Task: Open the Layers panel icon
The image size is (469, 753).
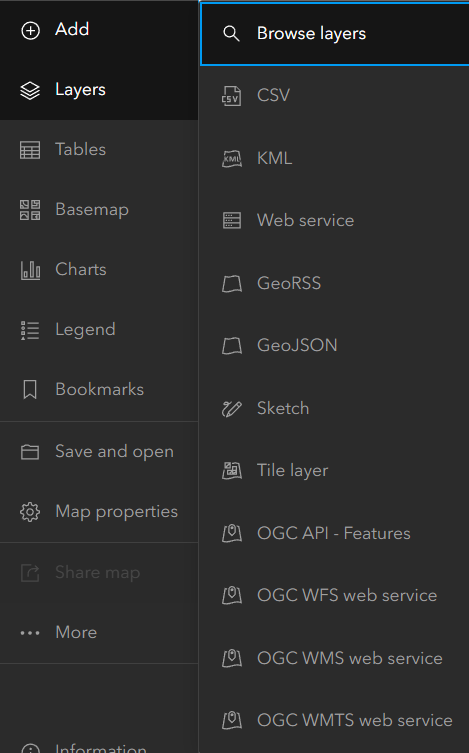Action: (30, 90)
